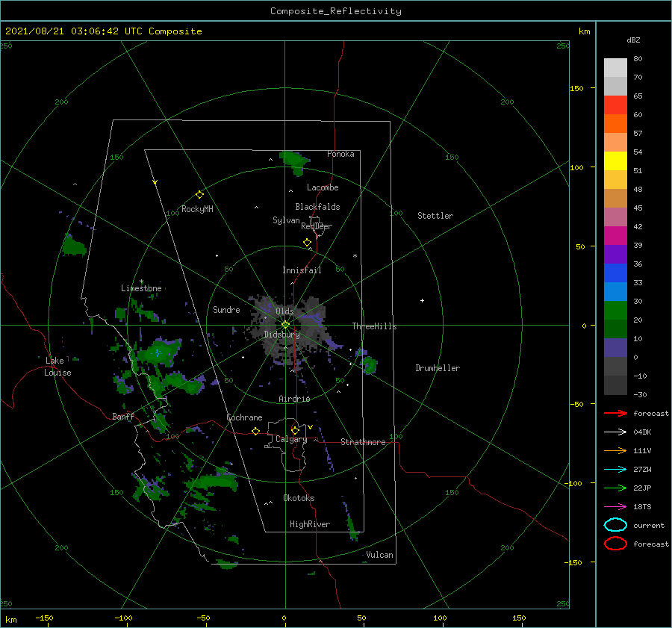Click the blue-cored storm cell below Limestone
Viewport: 672px width, 628px height.
pyautogui.click(x=158, y=352)
